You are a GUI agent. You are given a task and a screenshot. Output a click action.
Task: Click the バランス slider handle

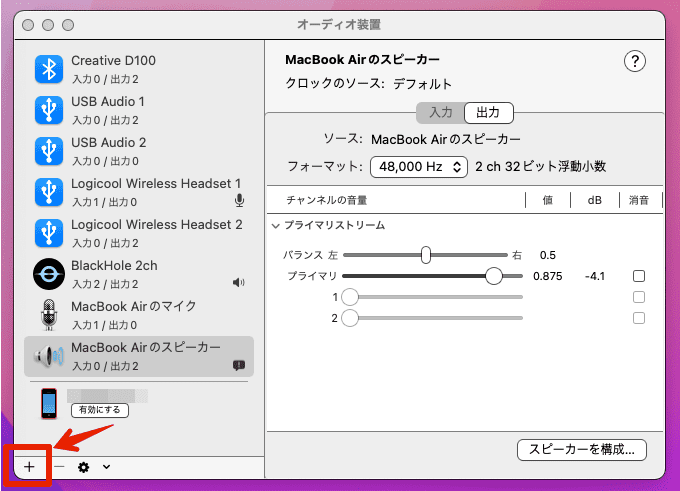click(x=426, y=255)
